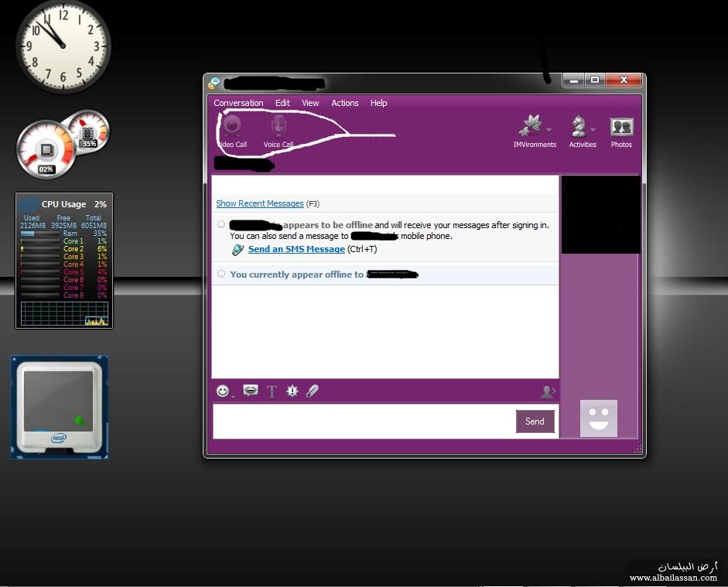Click the "Core 2" usage row
728x587 pixels.
(63, 249)
